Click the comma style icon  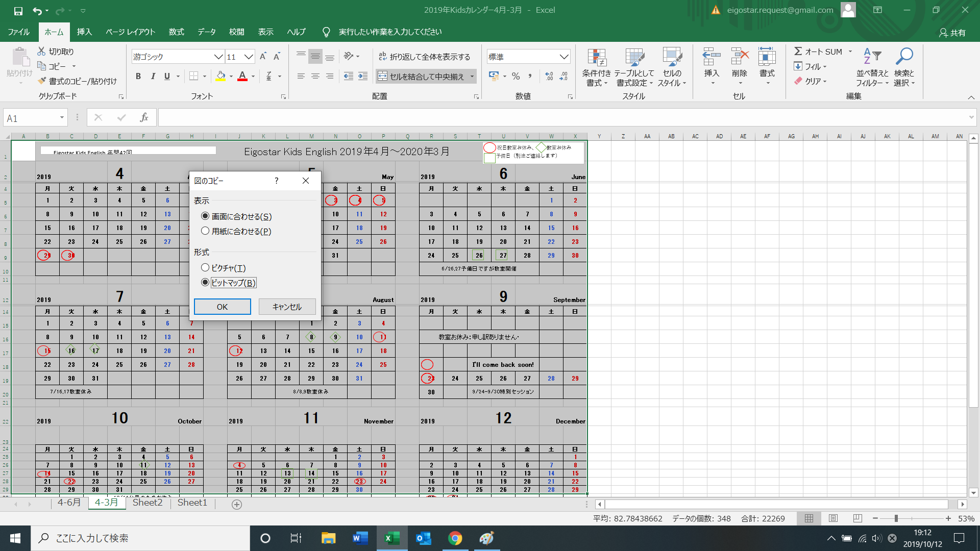530,77
